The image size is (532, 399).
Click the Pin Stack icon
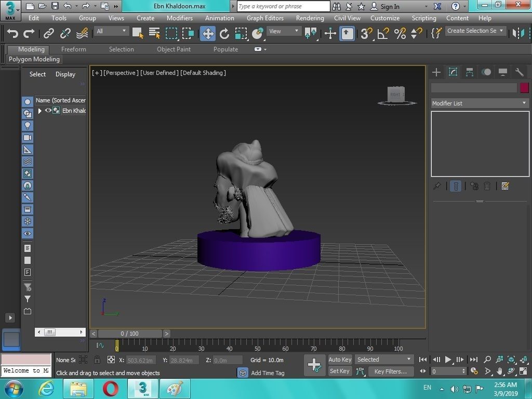pos(437,186)
